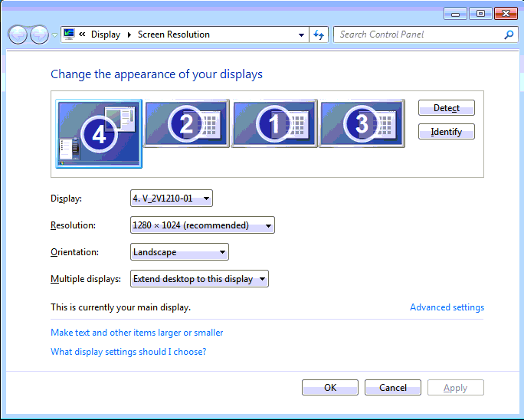Click the magnifier search icon

509,34
